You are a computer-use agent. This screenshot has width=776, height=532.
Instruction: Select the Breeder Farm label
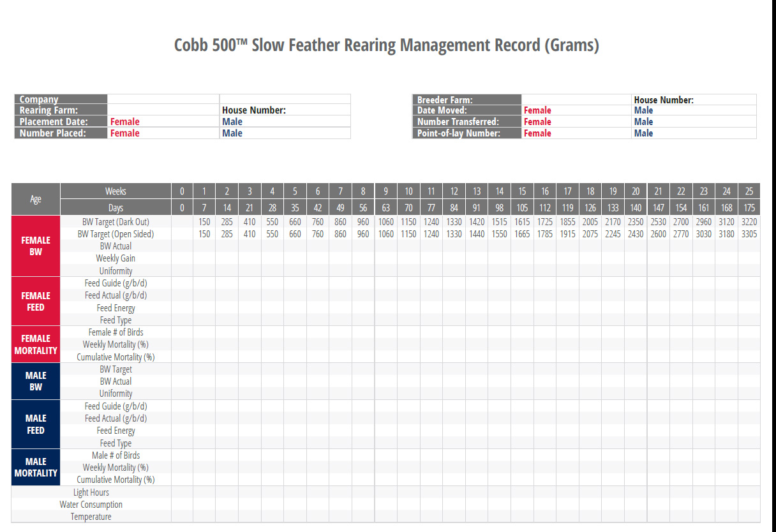pos(445,100)
